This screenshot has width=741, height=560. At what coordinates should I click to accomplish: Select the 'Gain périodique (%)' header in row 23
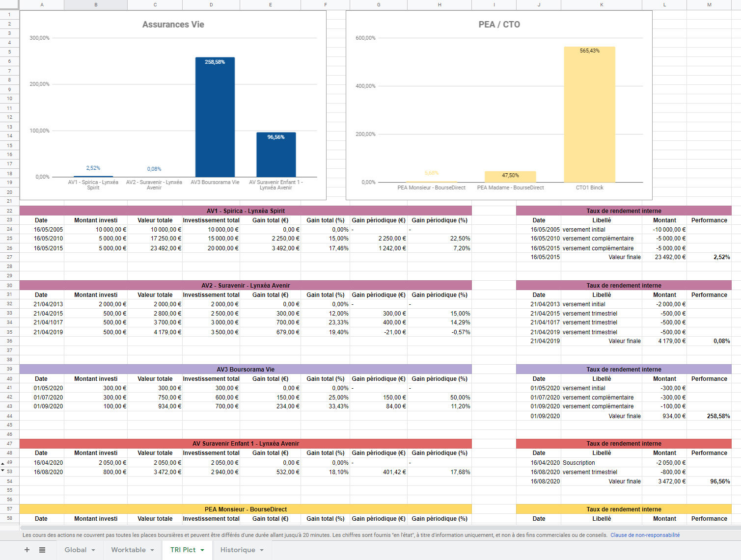439,220
